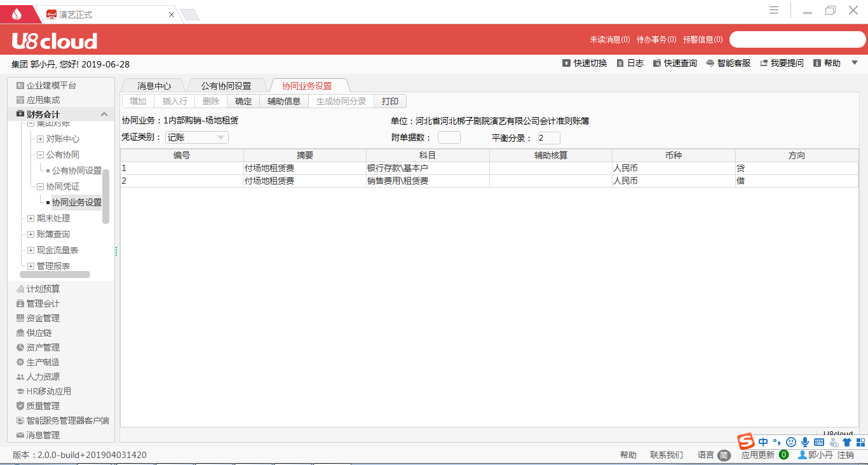Click the 确定 confirm button

[243, 101]
